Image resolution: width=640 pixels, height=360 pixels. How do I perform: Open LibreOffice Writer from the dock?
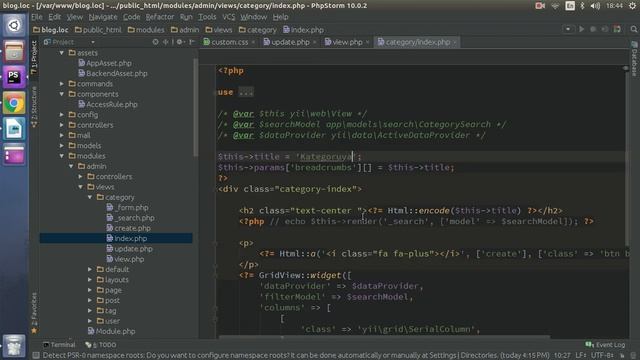[x=14, y=129]
